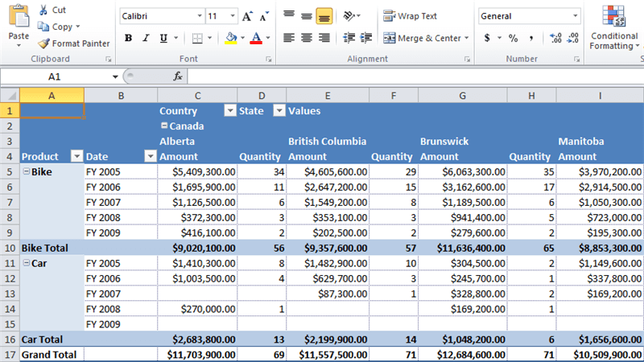Apply the percent style format
This screenshot has height=362, width=644.
(x=514, y=38)
